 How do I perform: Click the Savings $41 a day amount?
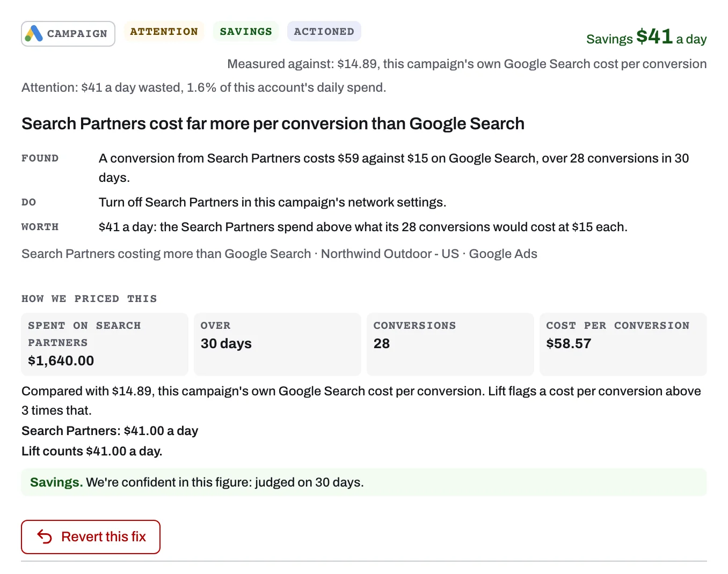click(646, 37)
